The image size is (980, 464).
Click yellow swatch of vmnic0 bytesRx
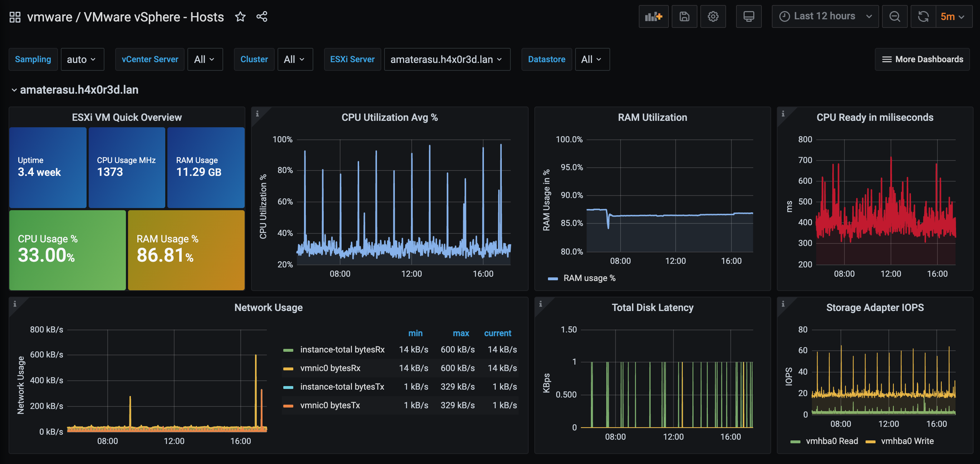click(288, 369)
